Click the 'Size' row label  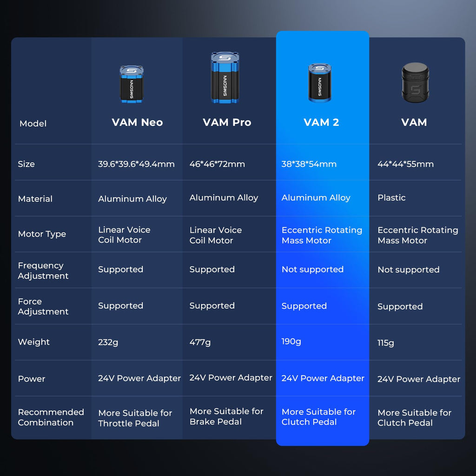tap(26, 164)
